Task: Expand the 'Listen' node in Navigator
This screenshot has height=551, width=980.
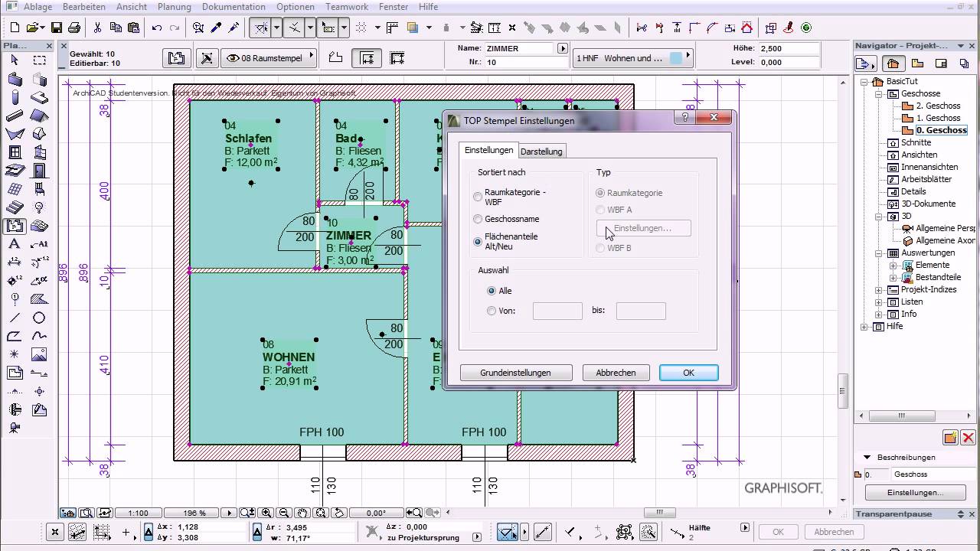Action: pos(879,302)
